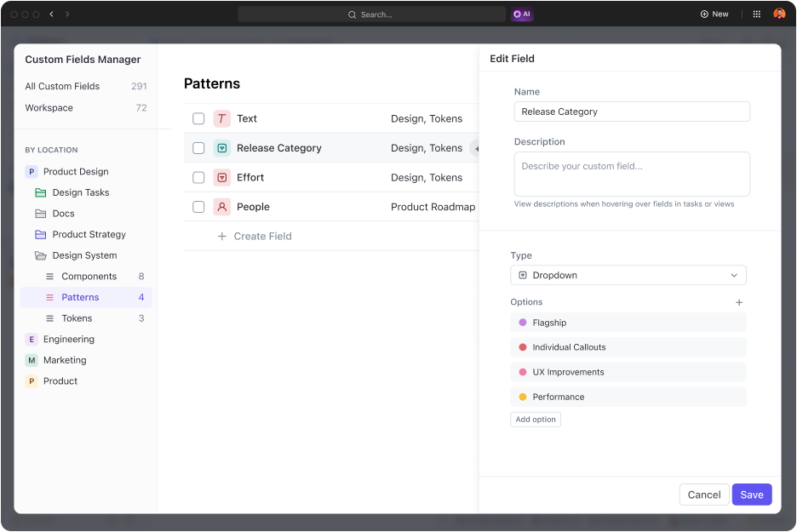The image size is (797, 532).
Task: Click the Text field type icon
Action: click(221, 118)
